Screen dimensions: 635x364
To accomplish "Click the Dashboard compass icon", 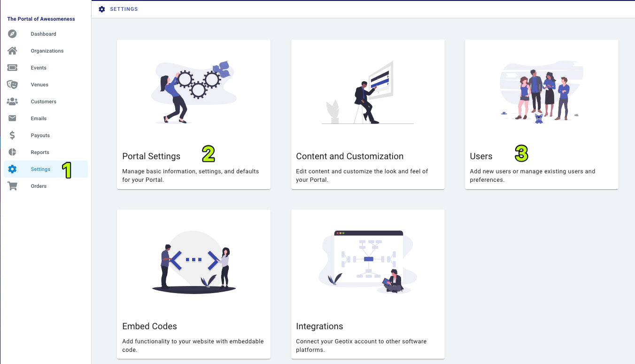I will [x=12, y=34].
